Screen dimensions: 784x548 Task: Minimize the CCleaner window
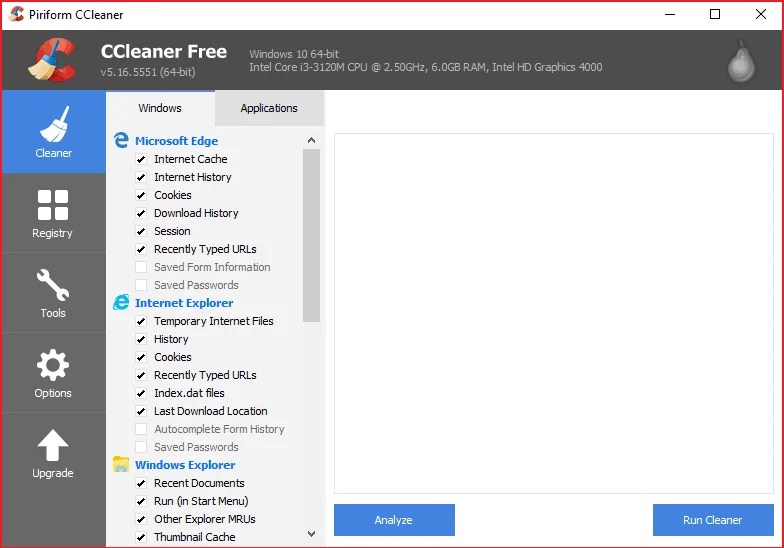tap(670, 14)
